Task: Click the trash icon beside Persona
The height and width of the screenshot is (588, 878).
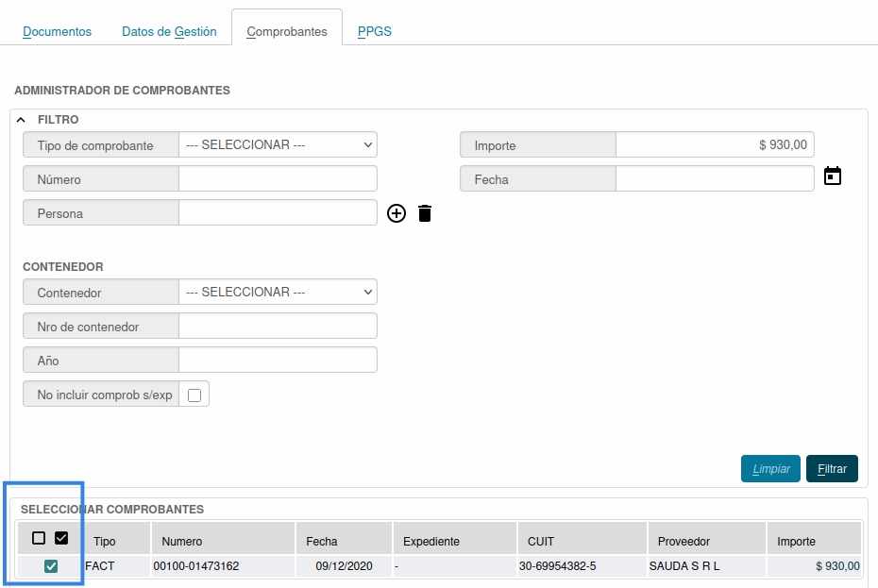Action: (x=425, y=213)
